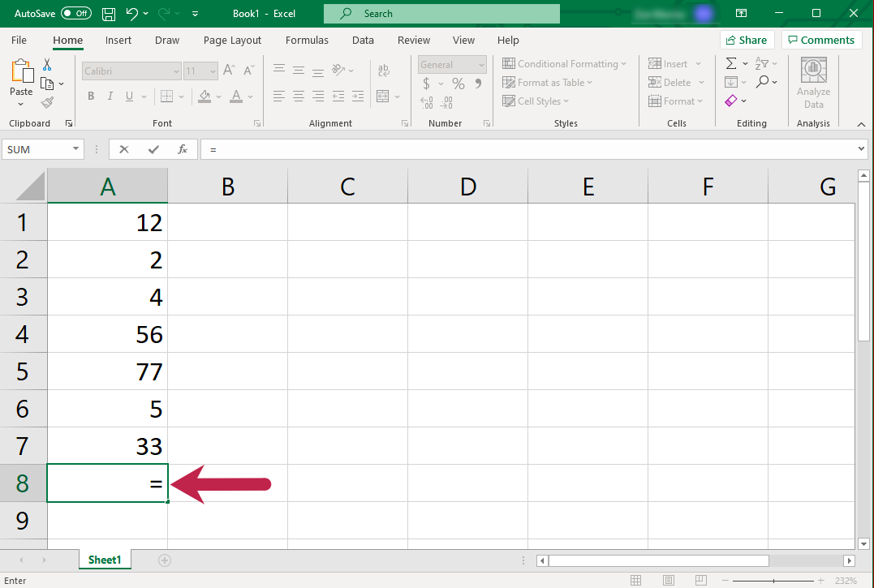This screenshot has width=874, height=588.
Task: Switch to the Formulas tab
Action: (307, 40)
